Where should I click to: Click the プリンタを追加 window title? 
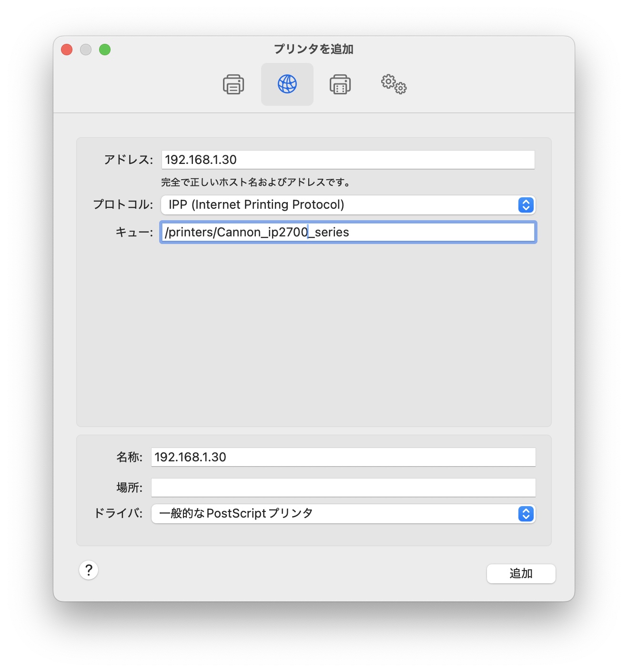pos(314,49)
